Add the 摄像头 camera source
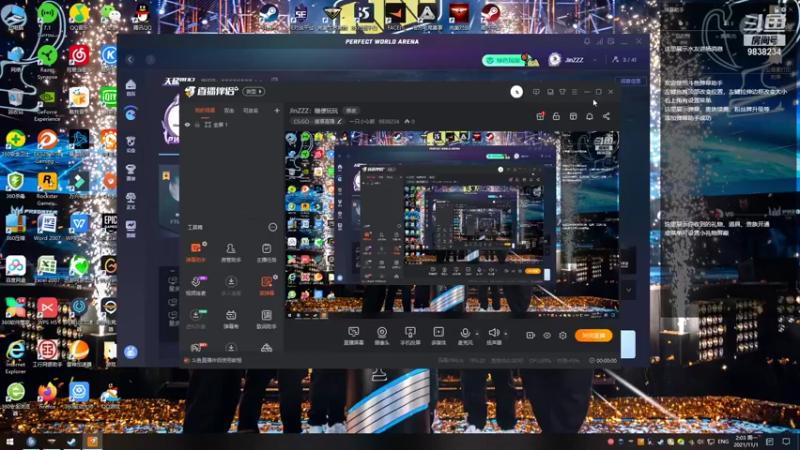800x450 pixels. [x=382, y=336]
